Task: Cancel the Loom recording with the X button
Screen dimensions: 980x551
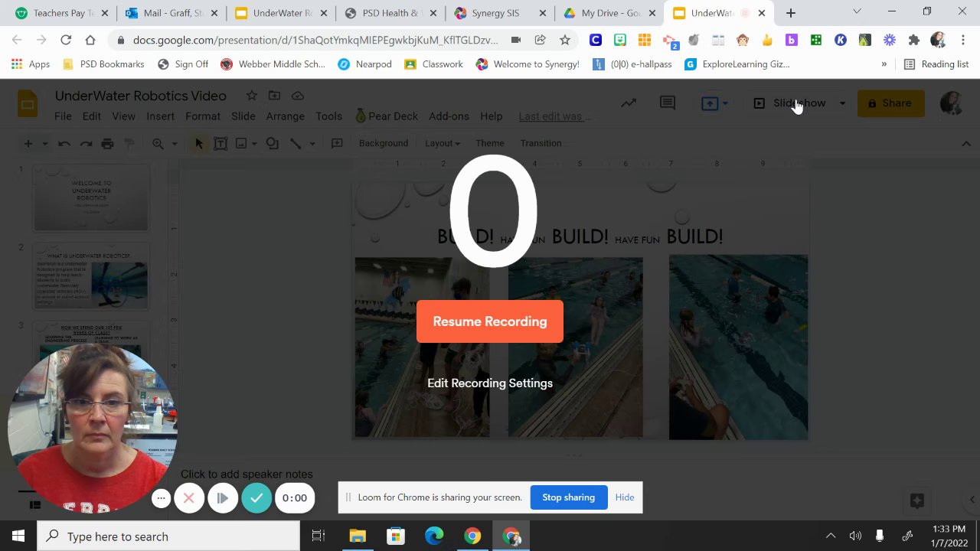Action: point(189,498)
